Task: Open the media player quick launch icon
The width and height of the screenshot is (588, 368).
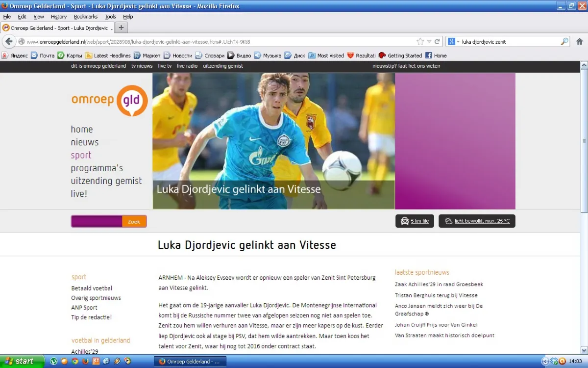Action: click(x=128, y=361)
